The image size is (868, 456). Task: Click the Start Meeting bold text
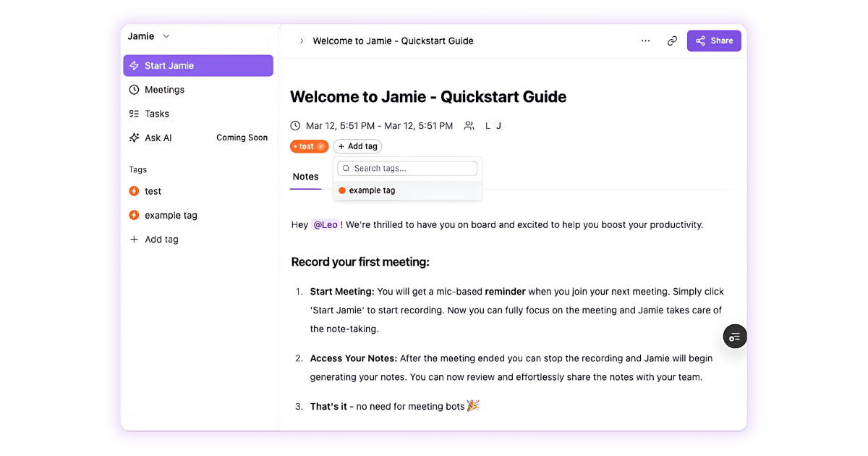[342, 292]
